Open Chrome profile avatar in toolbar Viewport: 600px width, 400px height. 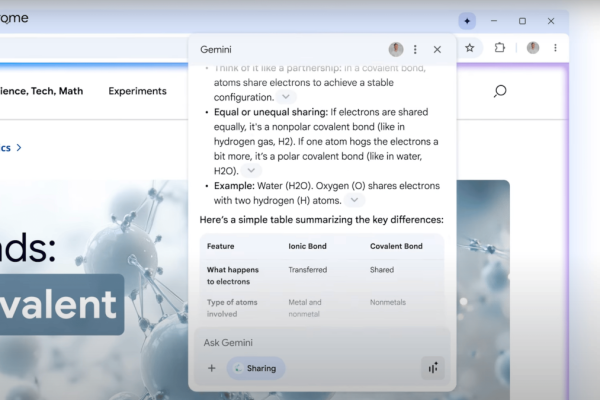click(533, 48)
